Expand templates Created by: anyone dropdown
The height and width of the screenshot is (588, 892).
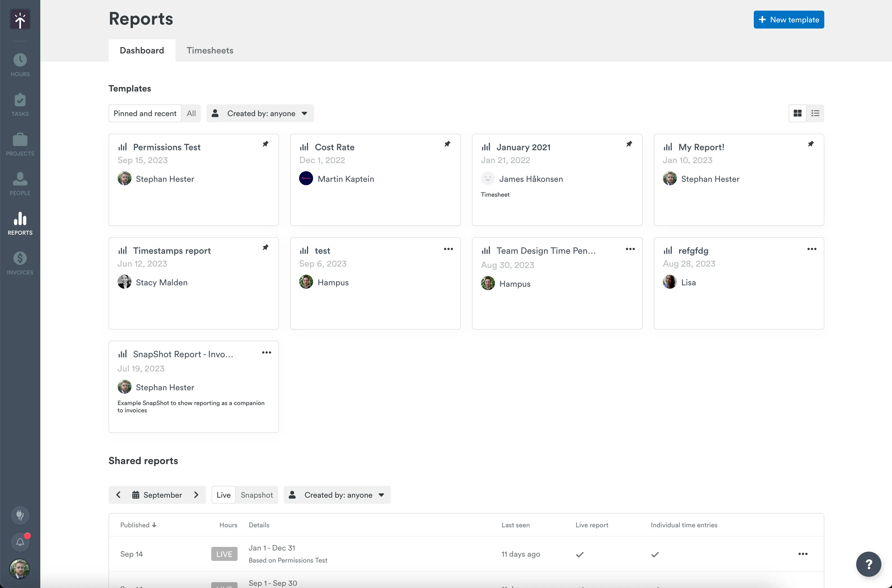click(260, 113)
